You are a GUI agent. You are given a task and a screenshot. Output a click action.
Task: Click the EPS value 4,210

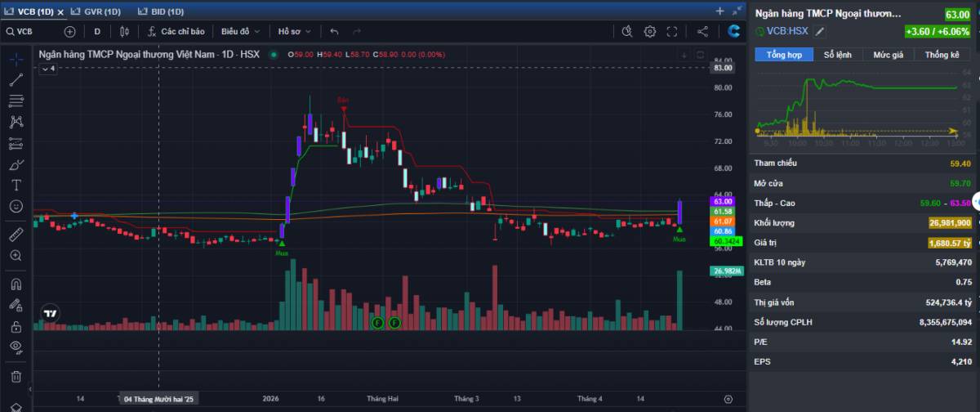click(x=961, y=361)
